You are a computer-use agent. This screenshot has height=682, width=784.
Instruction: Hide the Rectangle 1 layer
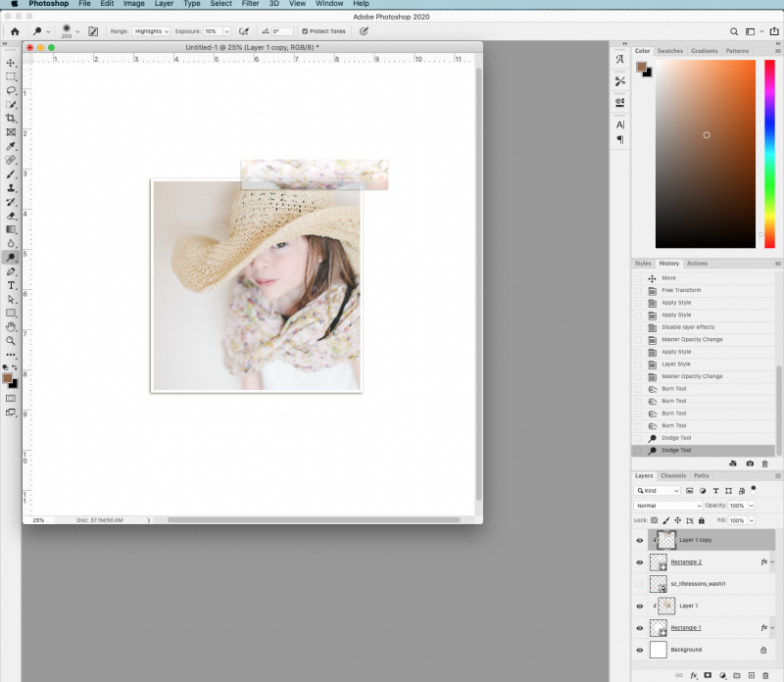point(640,628)
